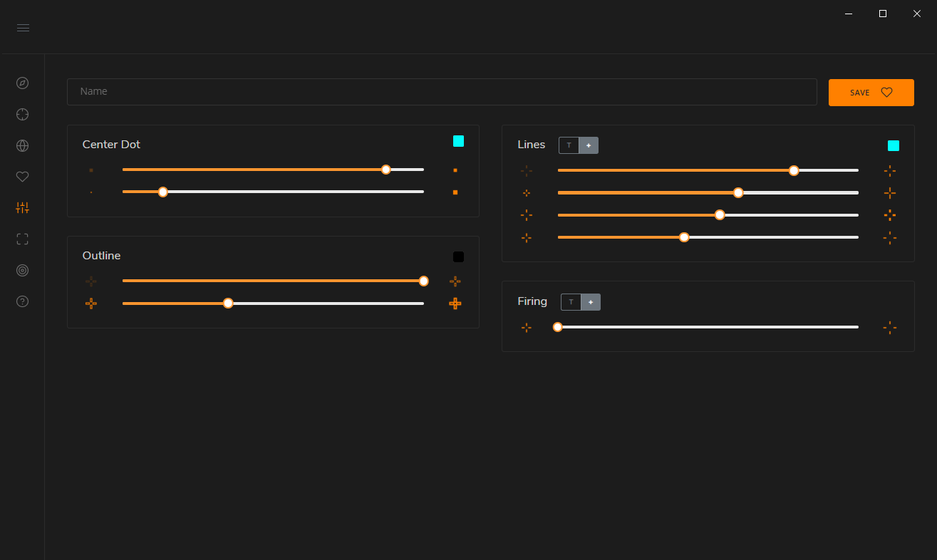The image size is (937, 560).
Task: View favorites via the heart sidebar icon
Action: pos(22,177)
